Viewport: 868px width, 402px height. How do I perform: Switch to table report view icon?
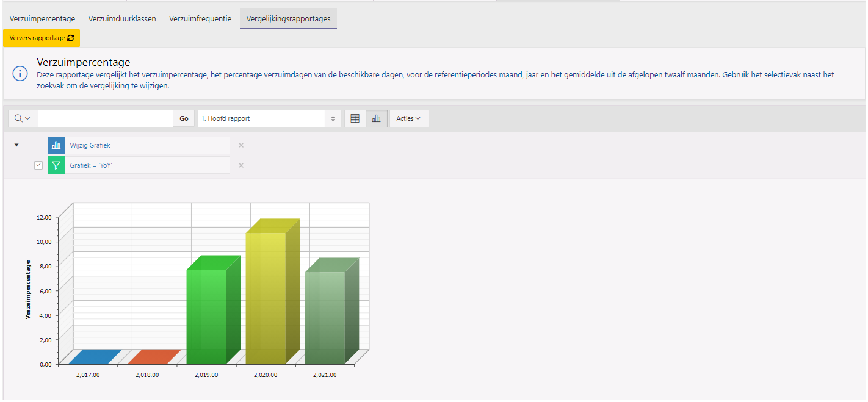(x=355, y=118)
